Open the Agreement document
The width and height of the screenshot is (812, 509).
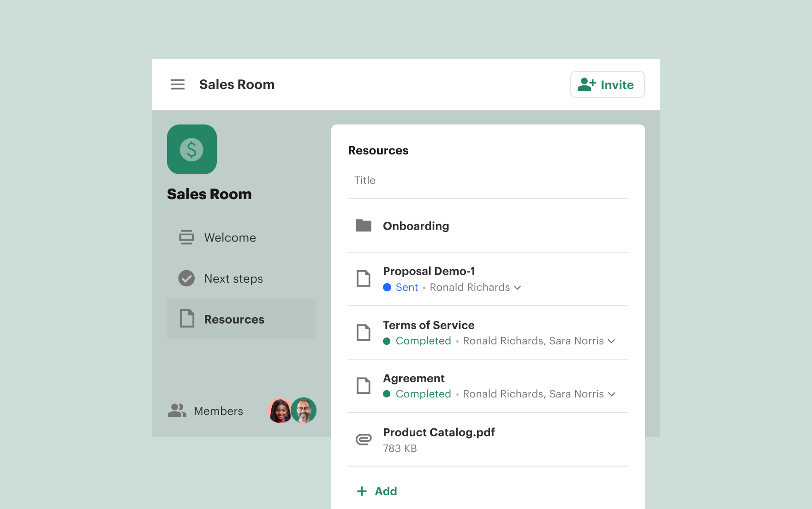click(x=414, y=379)
